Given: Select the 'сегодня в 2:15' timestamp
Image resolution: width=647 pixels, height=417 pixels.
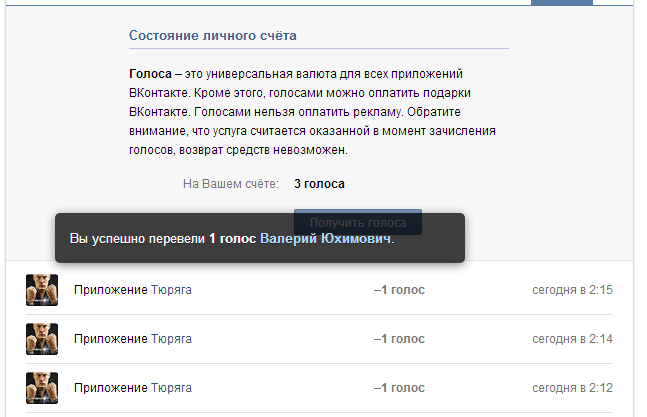Looking at the screenshot, I should point(572,290).
